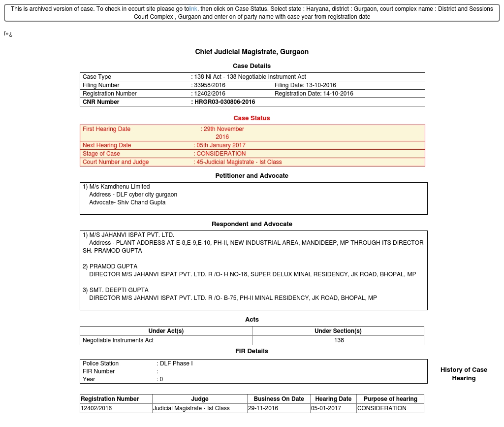Click petitioner name M/s Kamdhenu Limited
The height and width of the screenshot is (427, 504).
[x=119, y=187]
